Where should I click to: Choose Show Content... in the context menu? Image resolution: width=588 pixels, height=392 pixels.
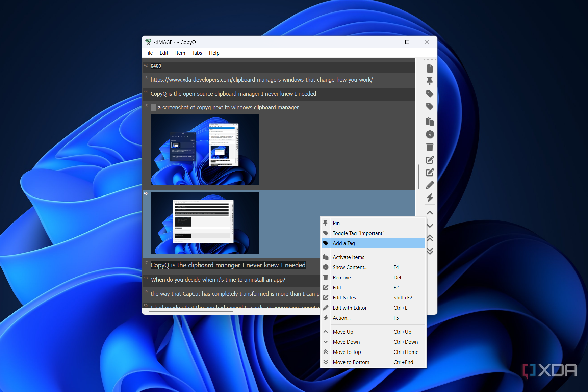[373, 267]
